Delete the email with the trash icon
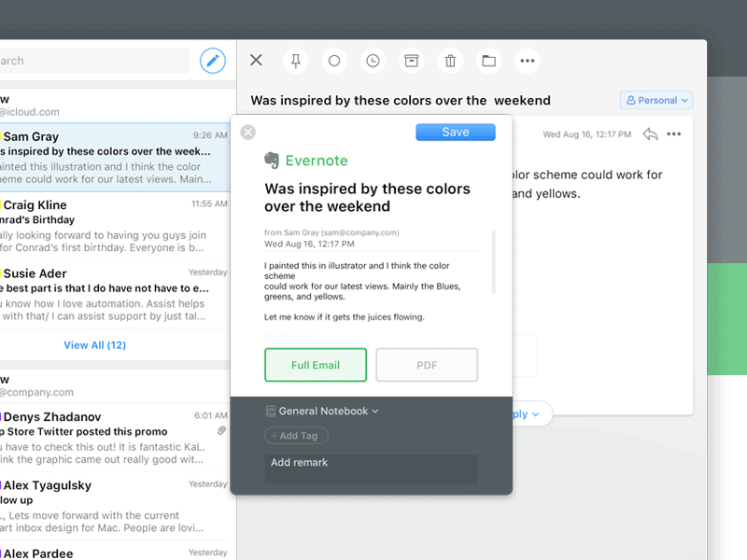This screenshot has width=747, height=560. tap(450, 61)
